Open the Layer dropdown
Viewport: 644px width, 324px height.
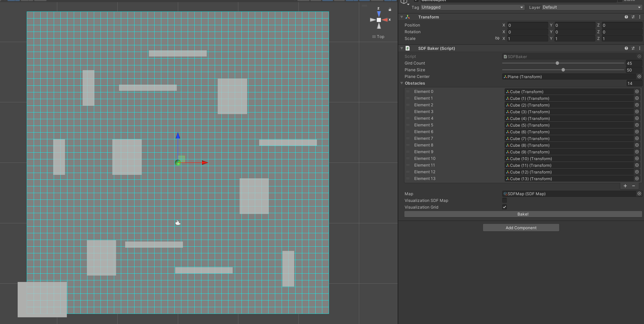[592, 7]
